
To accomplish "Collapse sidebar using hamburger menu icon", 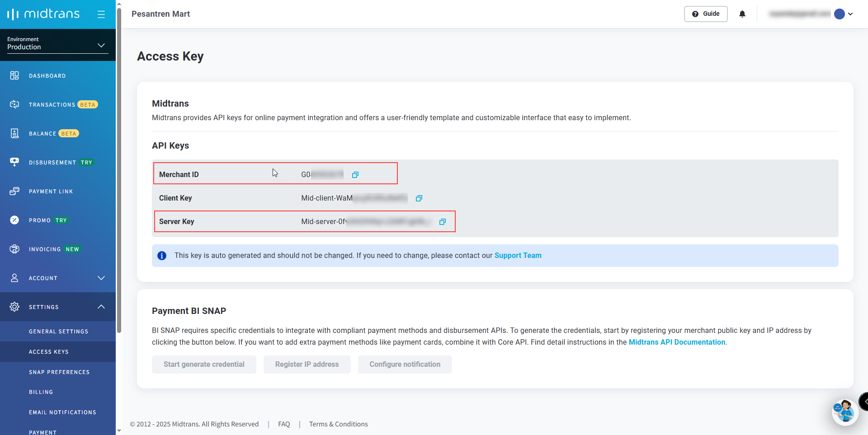I will (101, 14).
